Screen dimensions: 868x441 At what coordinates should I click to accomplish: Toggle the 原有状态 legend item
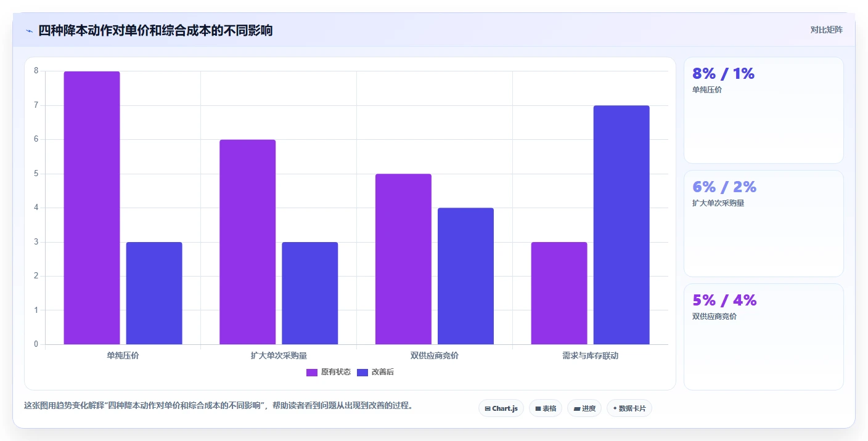coord(329,372)
